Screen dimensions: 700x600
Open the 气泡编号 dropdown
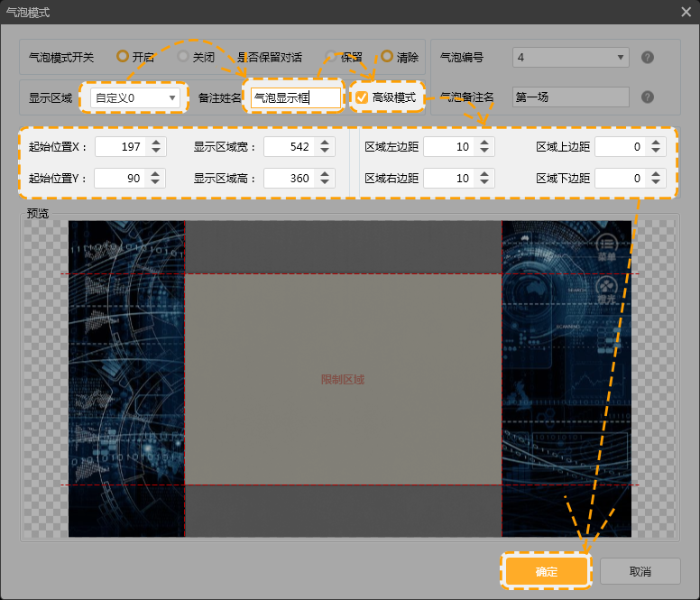coord(570,58)
